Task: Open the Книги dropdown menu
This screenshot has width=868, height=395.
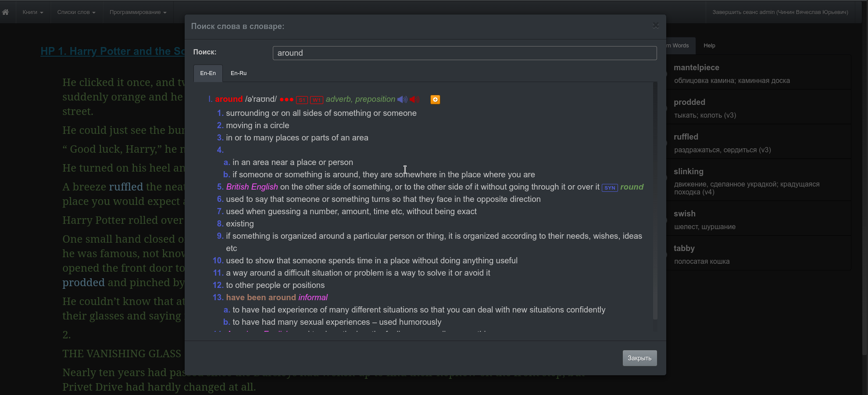Action: click(x=33, y=12)
